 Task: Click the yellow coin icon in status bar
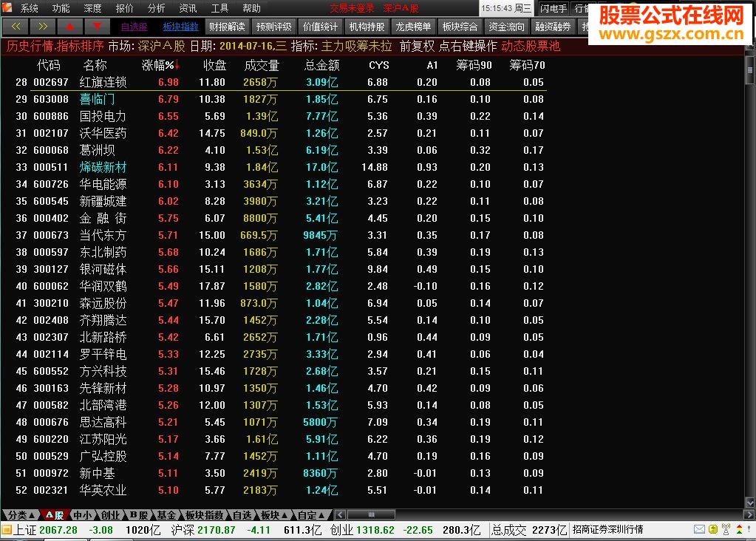pyautogui.click(x=712, y=529)
